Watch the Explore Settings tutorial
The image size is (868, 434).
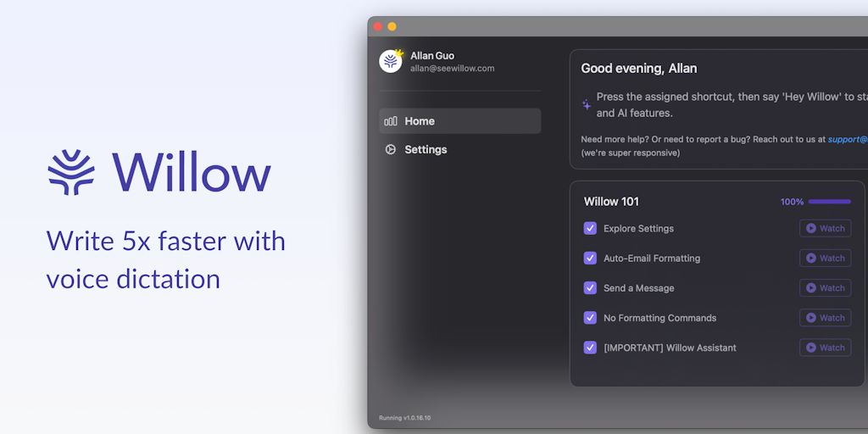[x=825, y=228]
